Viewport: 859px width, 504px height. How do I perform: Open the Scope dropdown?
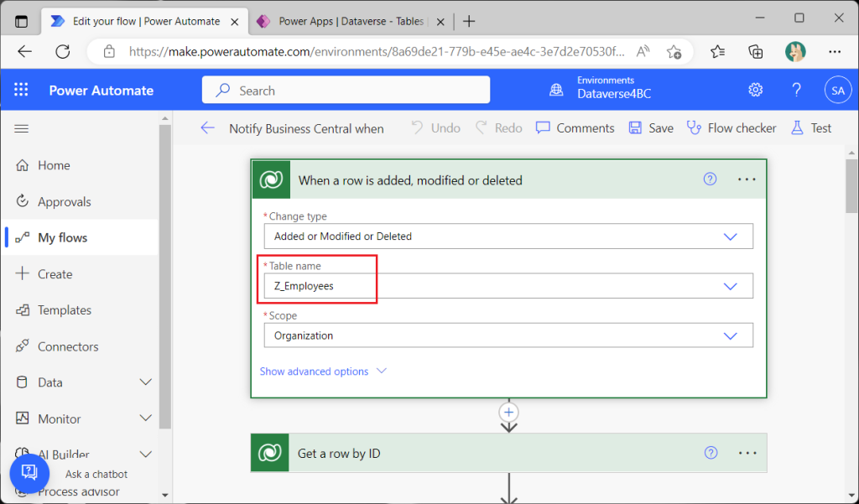(x=508, y=335)
